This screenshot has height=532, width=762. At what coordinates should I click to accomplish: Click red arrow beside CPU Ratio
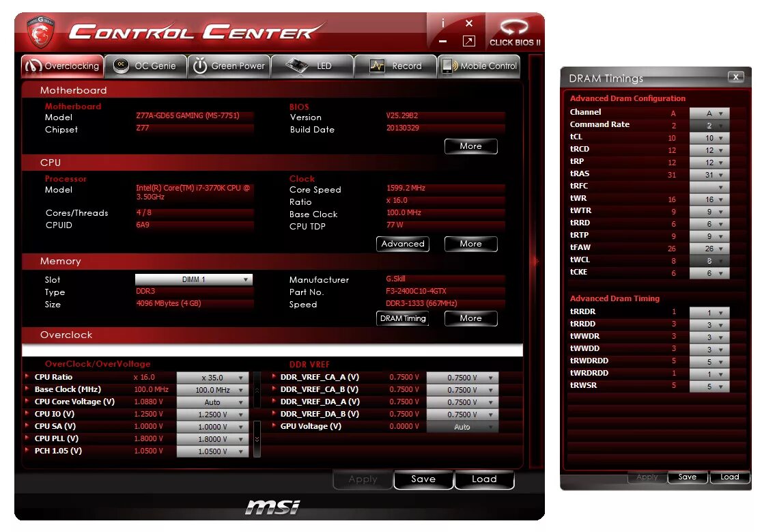27,376
